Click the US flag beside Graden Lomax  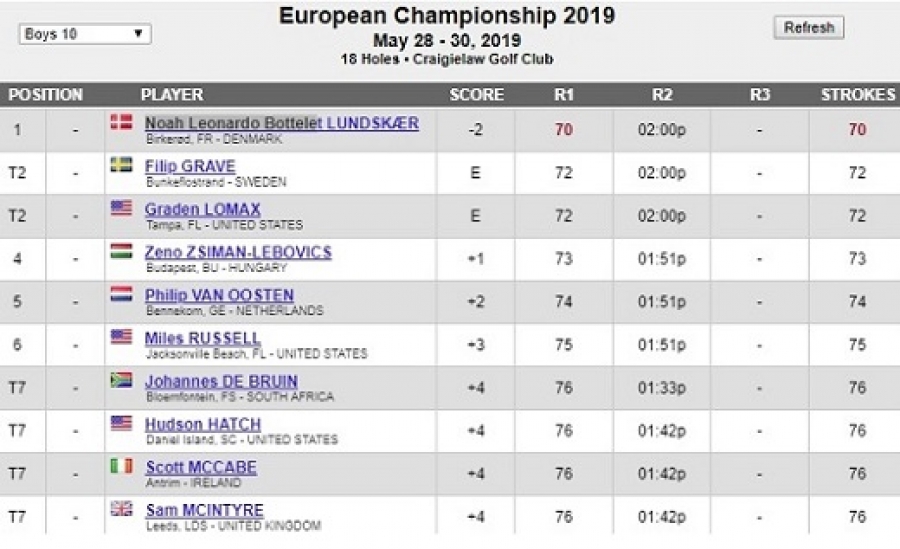coord(121,208)
